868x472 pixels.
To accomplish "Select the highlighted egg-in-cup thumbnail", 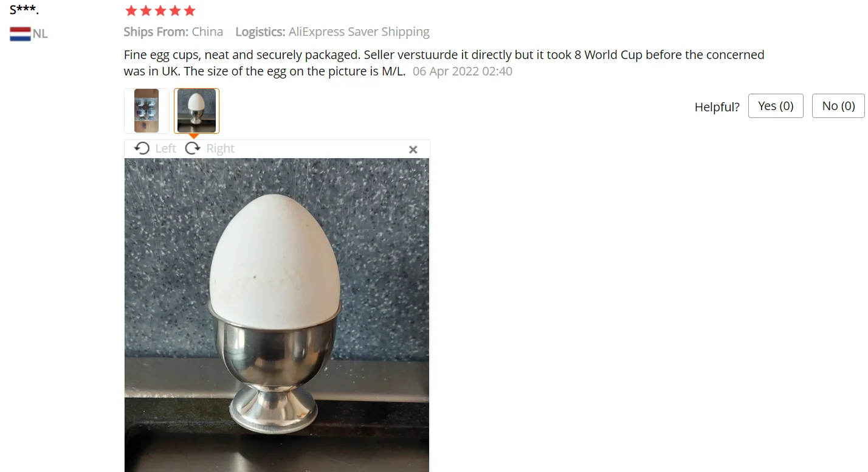I will pyautogui.click(x=196, y=111).
